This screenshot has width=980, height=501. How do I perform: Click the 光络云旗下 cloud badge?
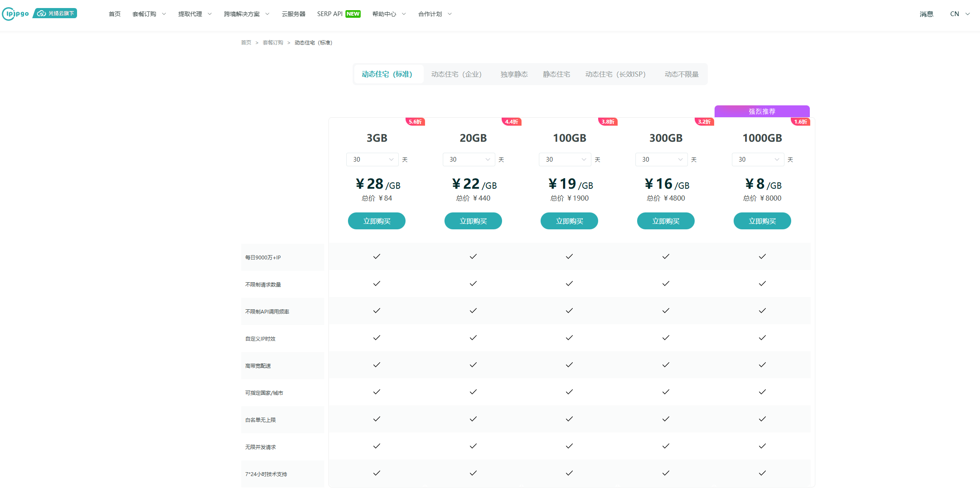tap(55, 14)
